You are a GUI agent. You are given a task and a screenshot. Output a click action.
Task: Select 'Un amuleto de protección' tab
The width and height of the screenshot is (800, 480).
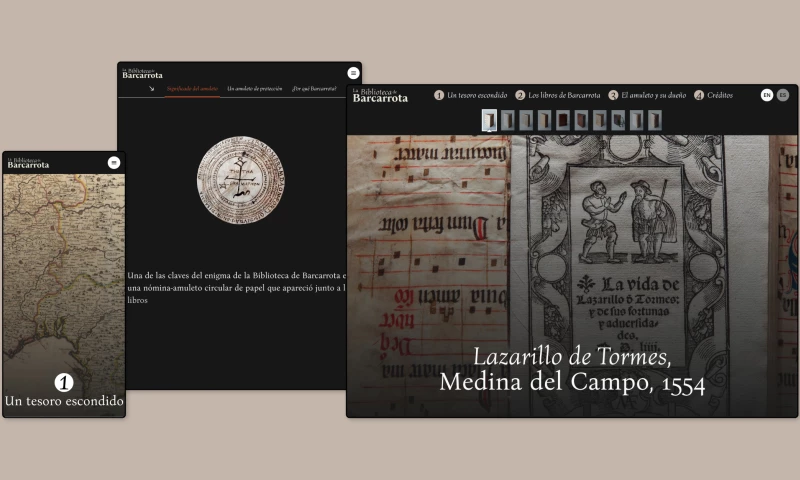click(255, 89)
